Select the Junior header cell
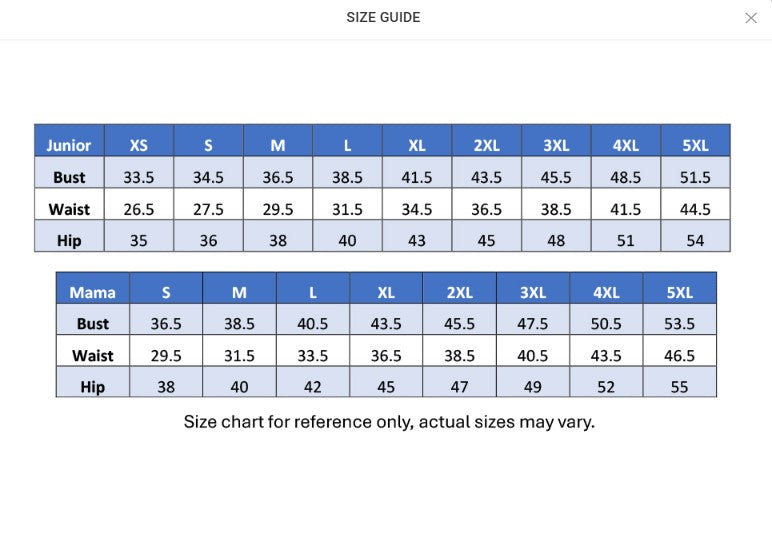 tap(69, 145)
